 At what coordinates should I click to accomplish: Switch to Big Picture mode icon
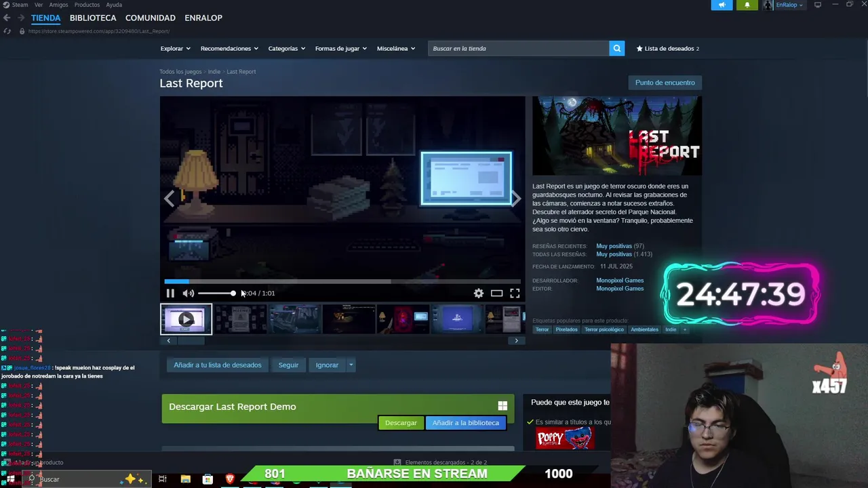(x=818, y=5)
